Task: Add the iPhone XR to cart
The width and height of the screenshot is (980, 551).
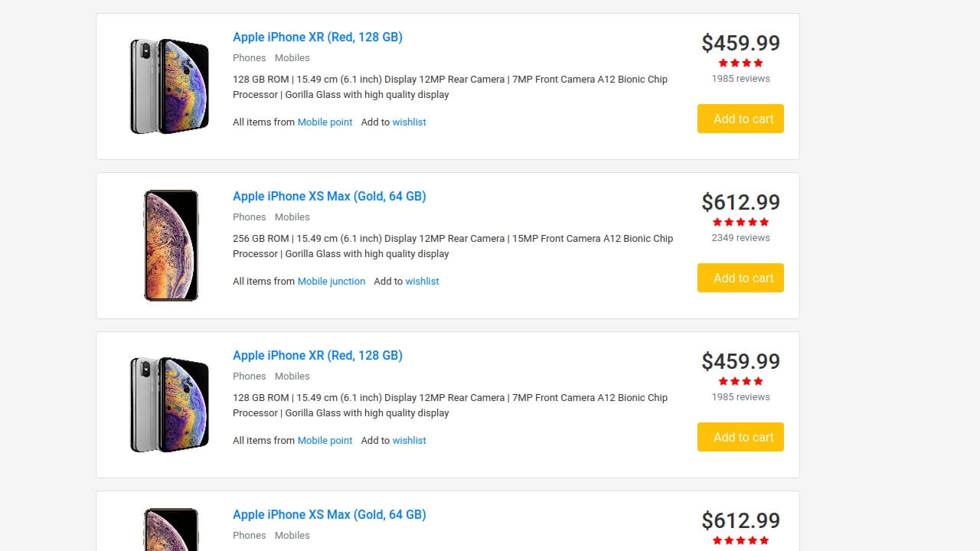Action: click(740, 119)
